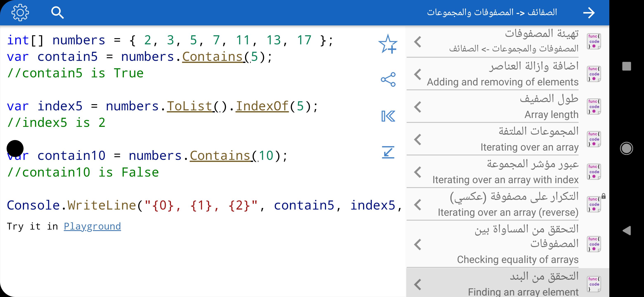Screen dimensions: 644x297
Task: Tap the collapse-down arrow icon
Action: click(x=388, y=152)
